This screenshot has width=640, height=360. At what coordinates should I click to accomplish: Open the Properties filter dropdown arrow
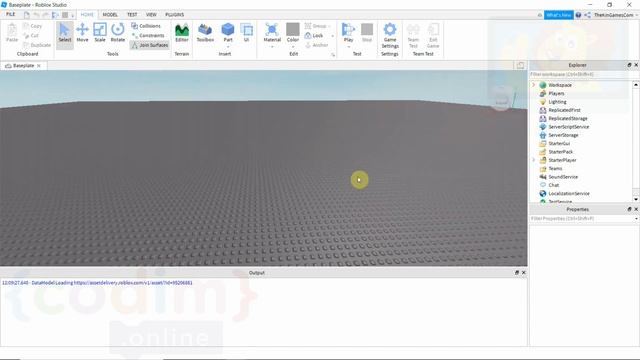tap(636, 219)
